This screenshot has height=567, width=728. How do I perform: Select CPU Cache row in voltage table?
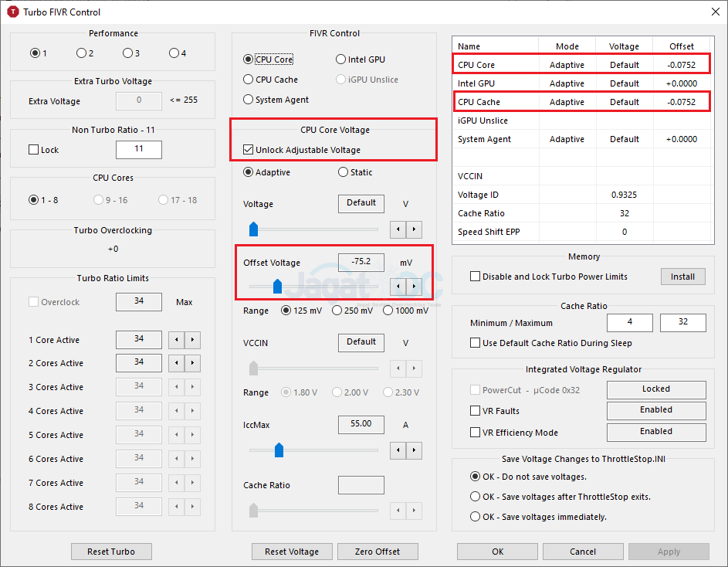(581, 102)
